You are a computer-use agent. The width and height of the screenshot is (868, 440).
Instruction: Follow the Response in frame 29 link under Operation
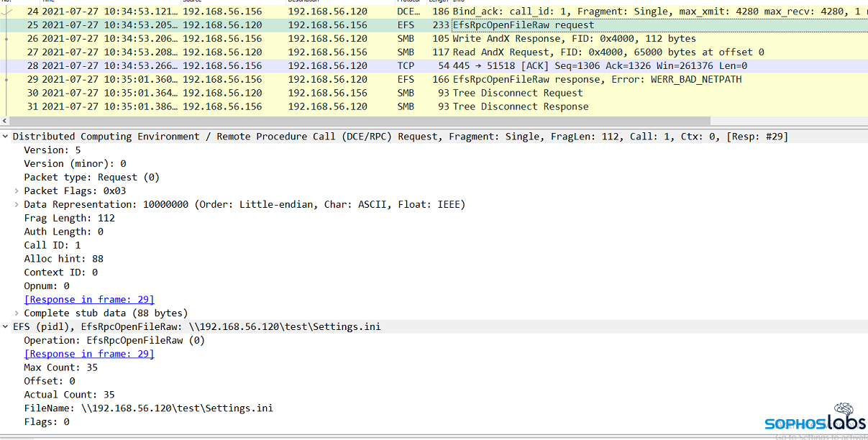[x=89, y=354]
